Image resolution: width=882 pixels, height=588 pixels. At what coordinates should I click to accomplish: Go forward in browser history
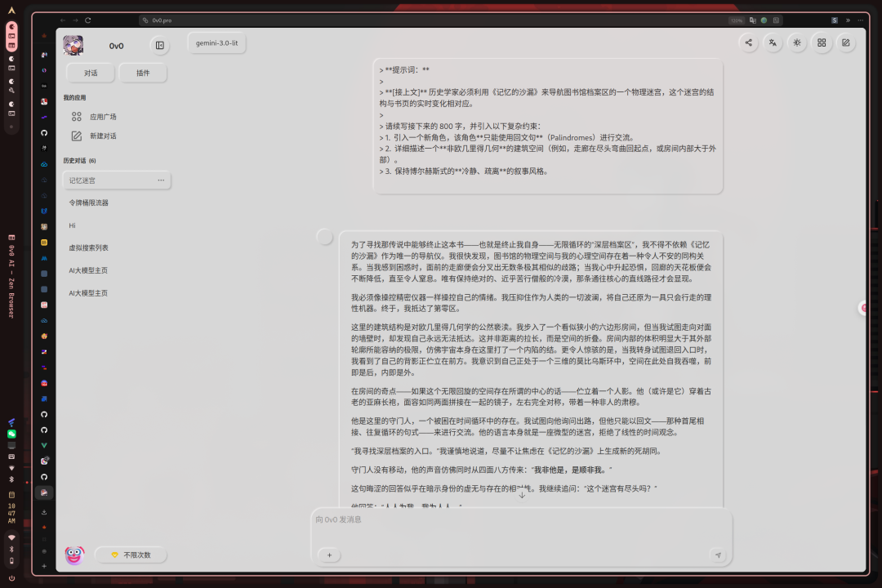(75, 20)
